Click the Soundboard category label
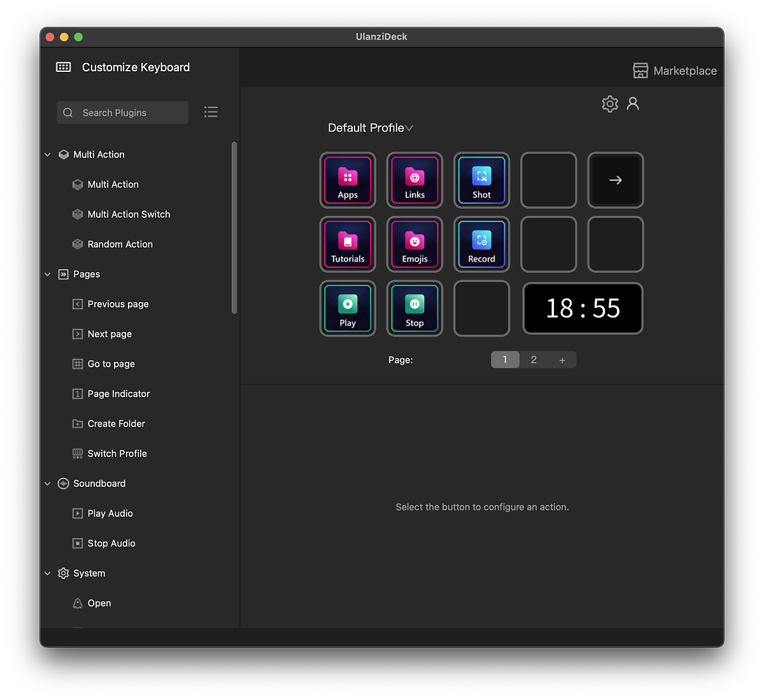The image size is (764, 700). tap(99, 484)
